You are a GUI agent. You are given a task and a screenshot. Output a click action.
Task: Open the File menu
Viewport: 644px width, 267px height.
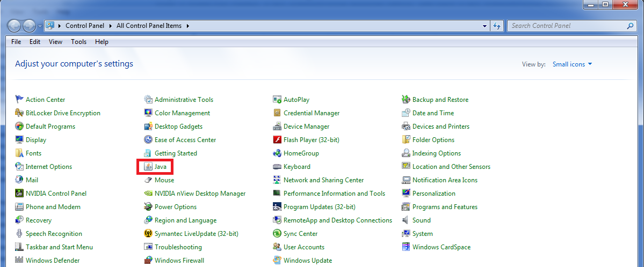(16, 42)
